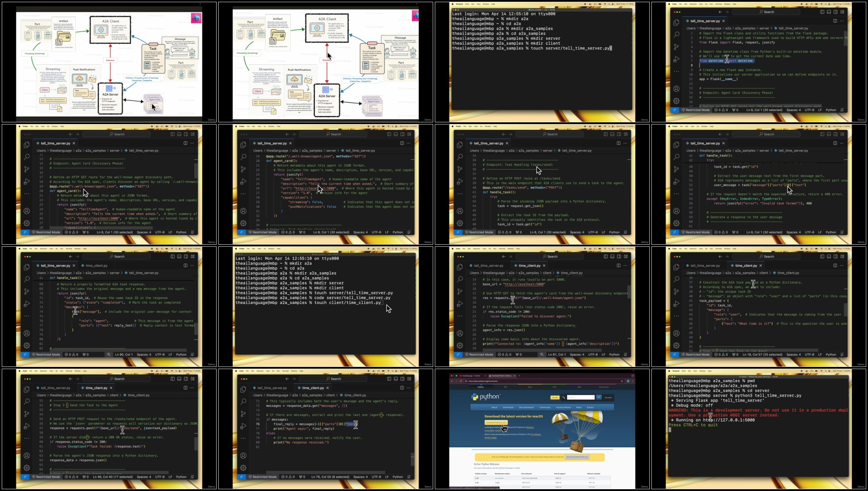Toggle panel layout icon in window with 'Ln 90, Col 1'
This screenshot has height=491, width=868.
point(179,256)
